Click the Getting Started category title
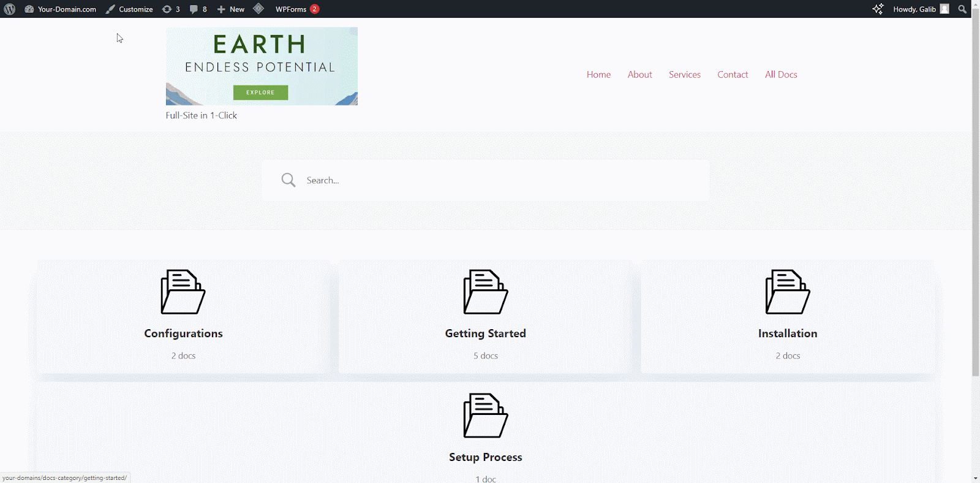Screen dimensions: 980x483 point(485,333)
